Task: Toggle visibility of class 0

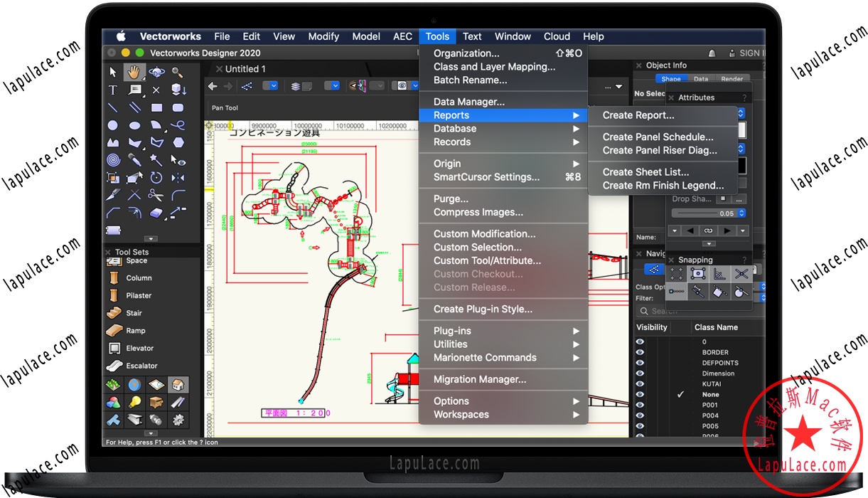Action: (640, 341)
